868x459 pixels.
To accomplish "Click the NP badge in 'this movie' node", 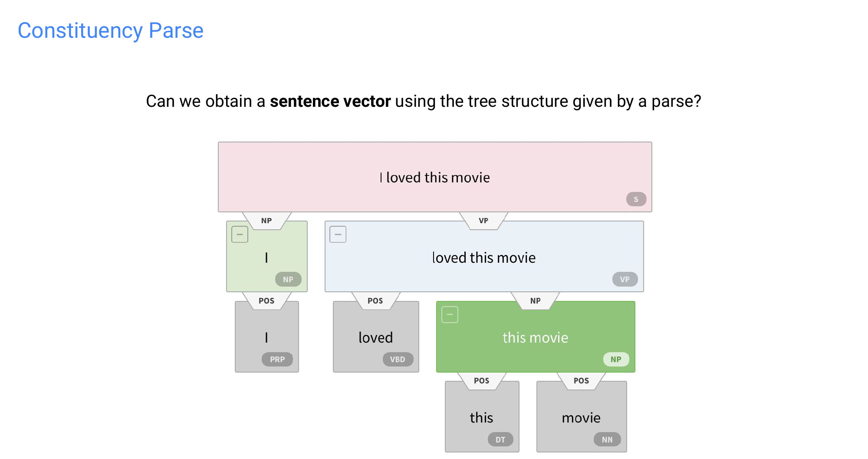I will [x=615, y=360].
